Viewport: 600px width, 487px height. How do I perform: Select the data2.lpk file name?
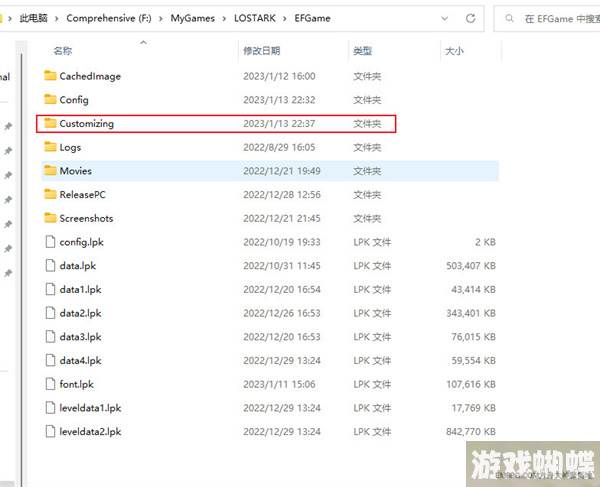[x=80, y=313]
